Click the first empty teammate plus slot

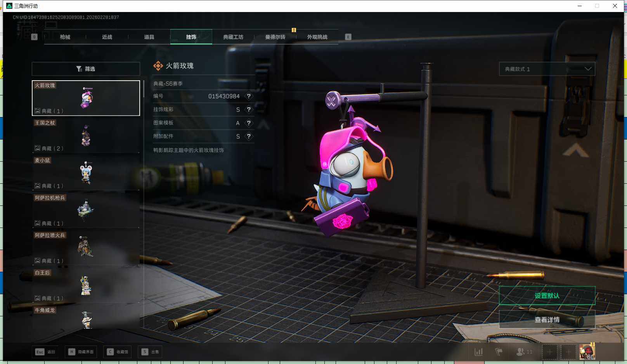[549, 352]
